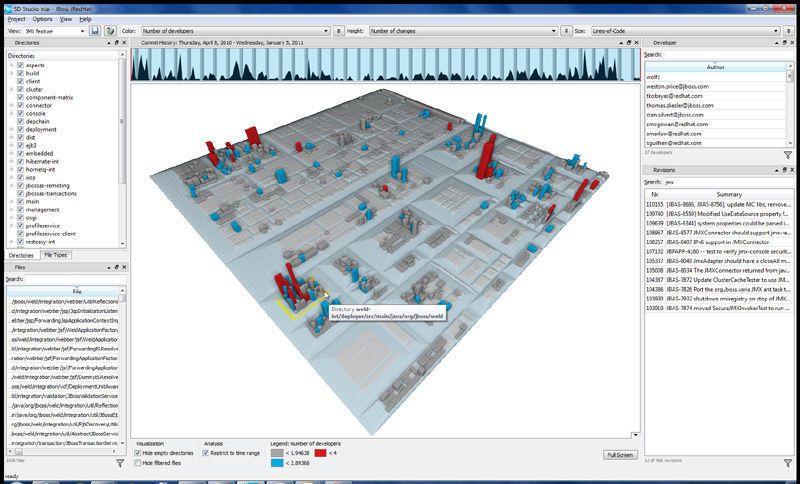Undock the Directories panel
This screenshot has height=484, width=800.
[117, 43]
